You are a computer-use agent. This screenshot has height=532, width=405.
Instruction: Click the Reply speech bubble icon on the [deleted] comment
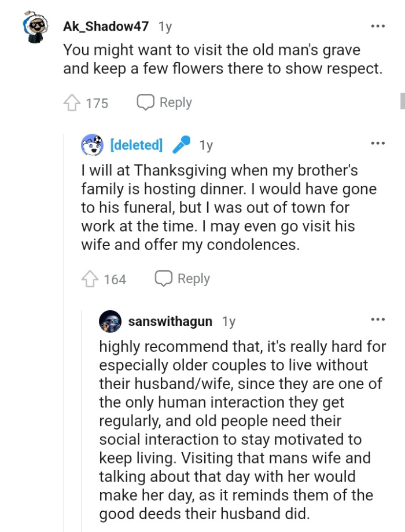click(163, 278)
